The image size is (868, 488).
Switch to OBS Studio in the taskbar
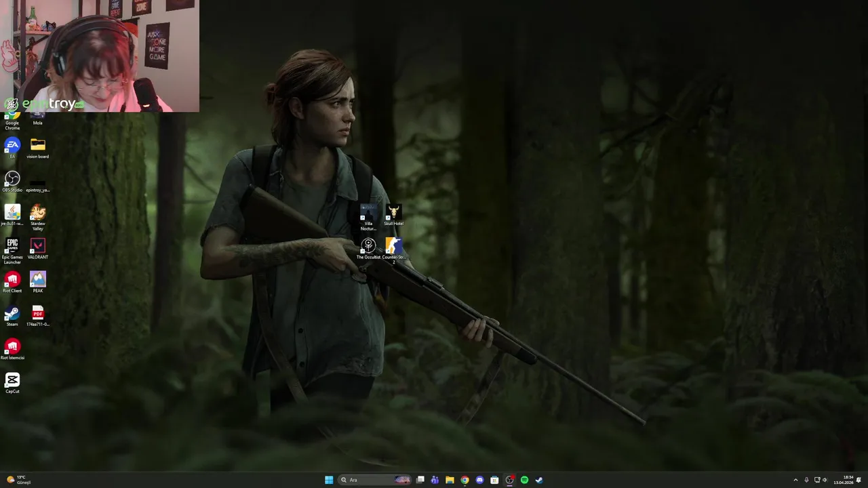509,480
